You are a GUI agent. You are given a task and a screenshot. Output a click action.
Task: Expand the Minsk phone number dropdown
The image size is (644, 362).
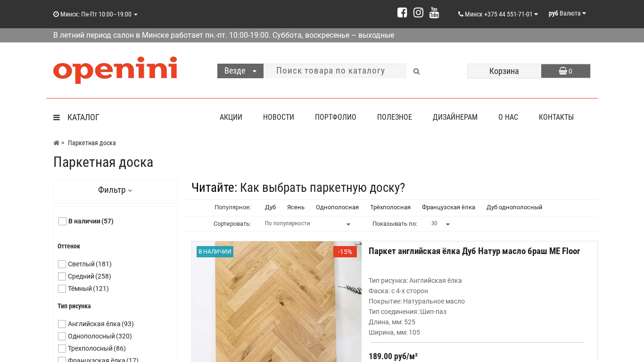click(x=498, y=14)
